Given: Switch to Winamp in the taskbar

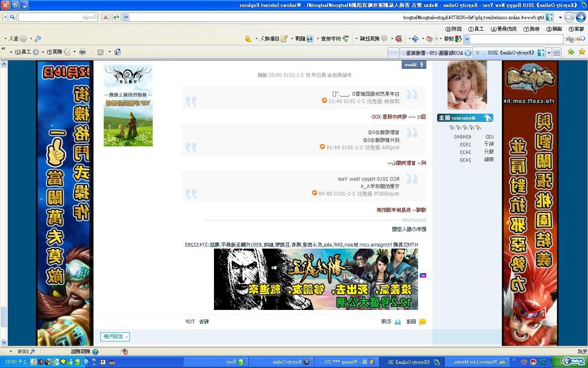Looking at the screenshot, I should tap(346, 362).
